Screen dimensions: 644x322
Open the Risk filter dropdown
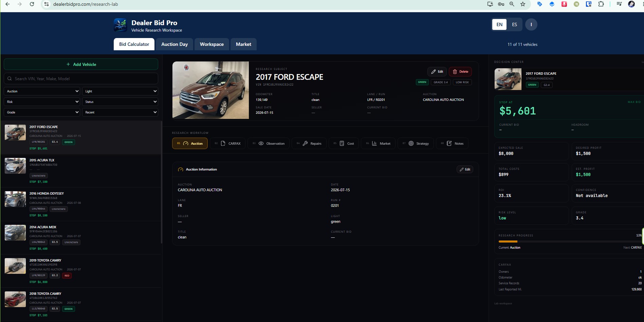coord(42,102)
